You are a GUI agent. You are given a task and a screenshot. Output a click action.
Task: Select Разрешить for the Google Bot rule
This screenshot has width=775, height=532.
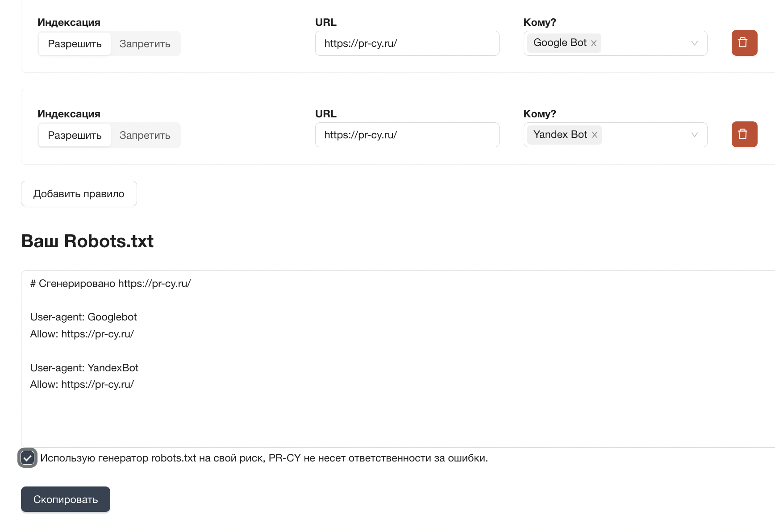tap(75, 44)
